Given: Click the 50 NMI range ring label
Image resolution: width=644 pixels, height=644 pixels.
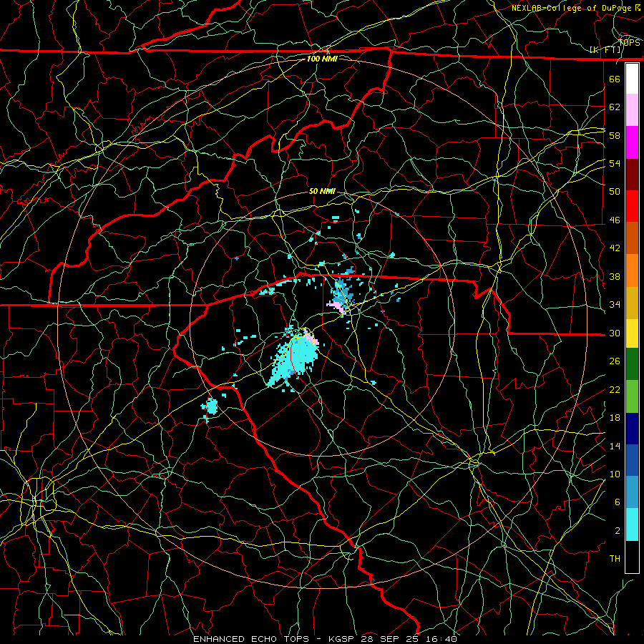Looking at the screenshot, I should tap(322, 191).
